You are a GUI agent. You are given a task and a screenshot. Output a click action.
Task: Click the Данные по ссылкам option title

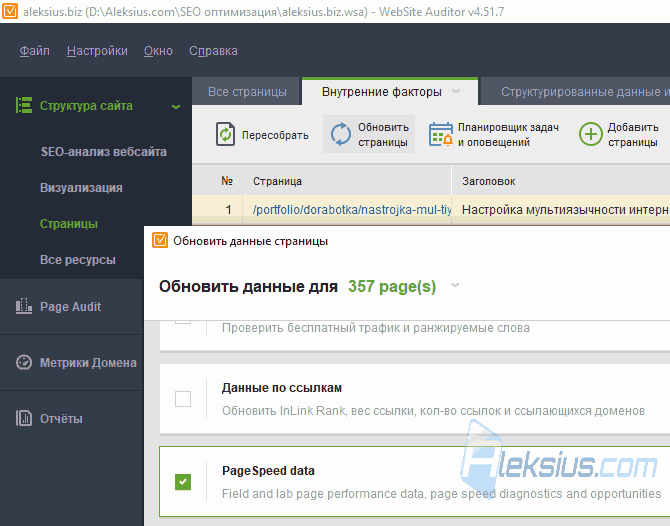(282, 388)
